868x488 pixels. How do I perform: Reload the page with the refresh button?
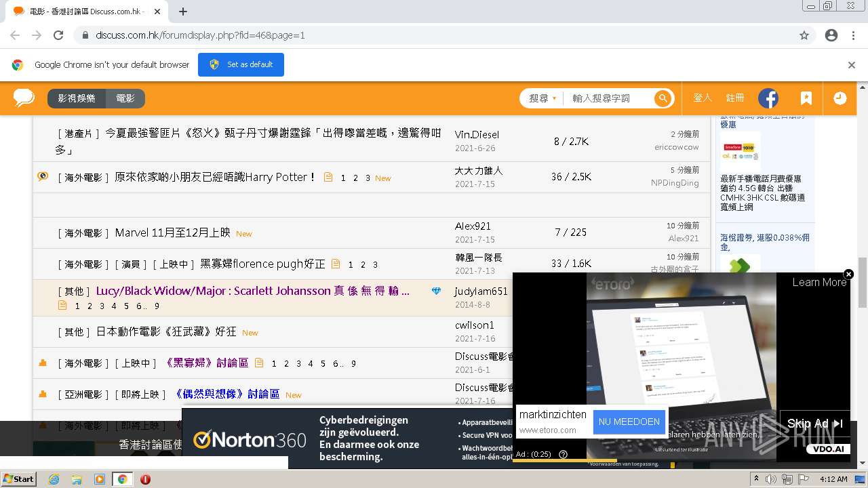[58, 35]
